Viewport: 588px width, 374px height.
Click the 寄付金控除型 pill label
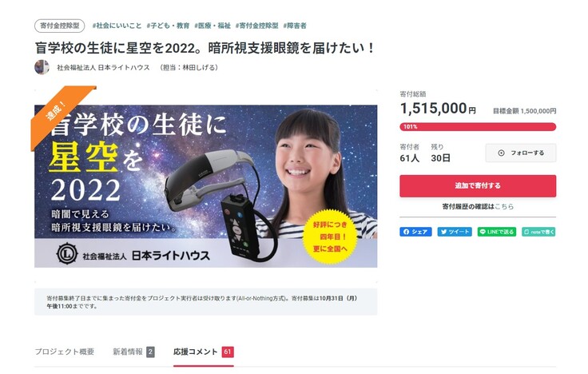tap(60, 26)
